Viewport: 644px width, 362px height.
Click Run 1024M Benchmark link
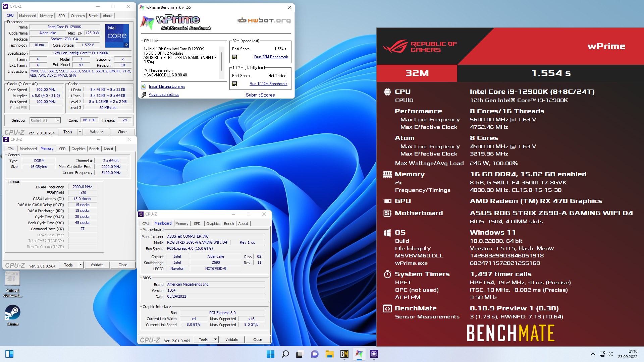tap(268, 84)
